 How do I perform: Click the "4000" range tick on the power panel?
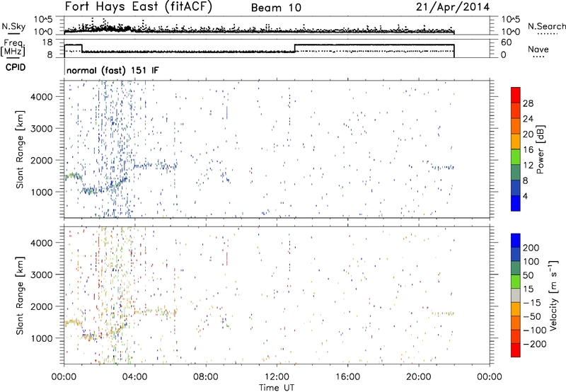pyautogui.click(x=41, y=97)
